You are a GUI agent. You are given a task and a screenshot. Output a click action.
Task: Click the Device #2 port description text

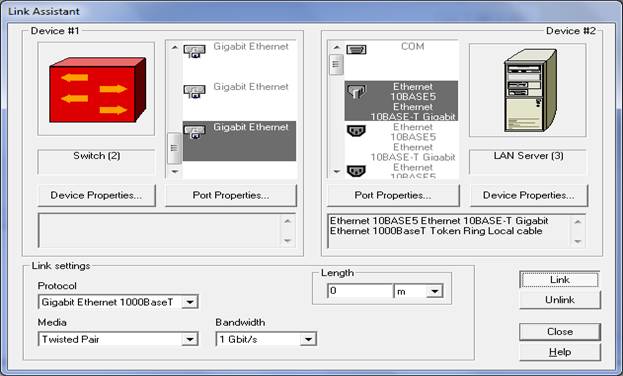(x=439, y=226)
